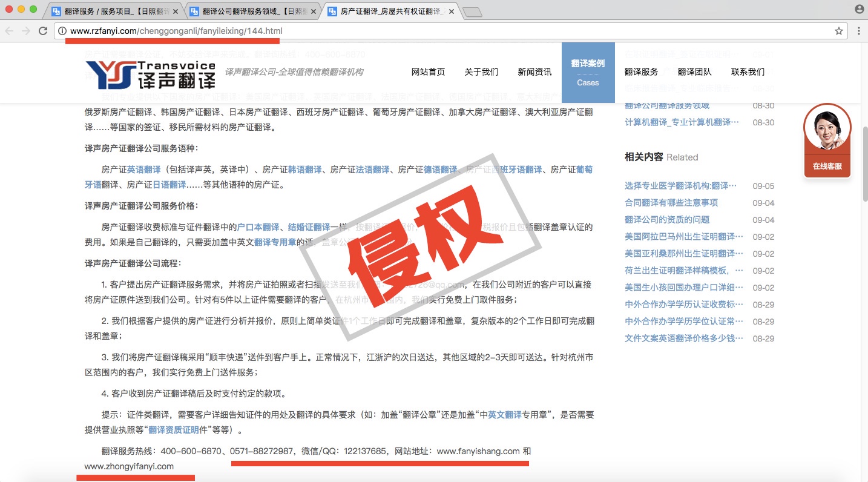The image size is (868, 482).
Task: Reload the page with refresh icon
Action: tap(43, 31)
